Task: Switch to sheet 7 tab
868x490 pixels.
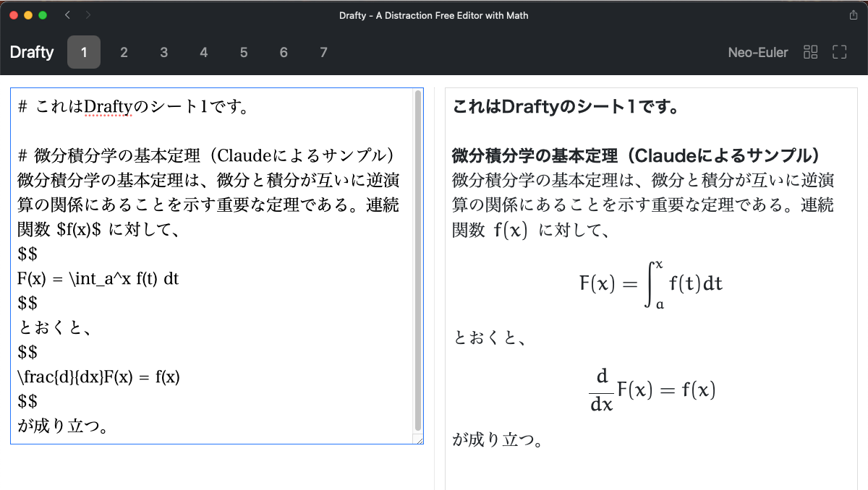Action: click(323, 52)
